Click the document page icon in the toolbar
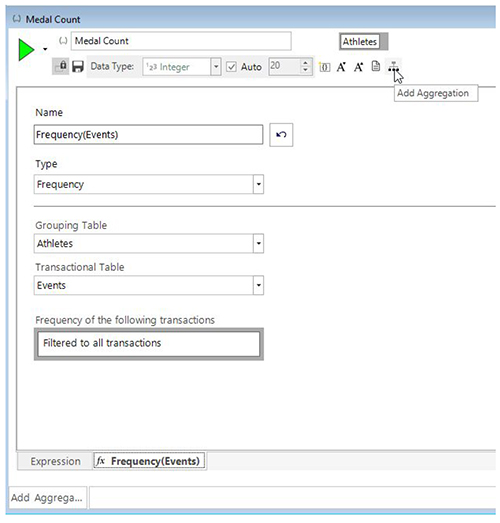Image resolution: width=500 pixels, height=523 pixels. click(x=376, y=66)
